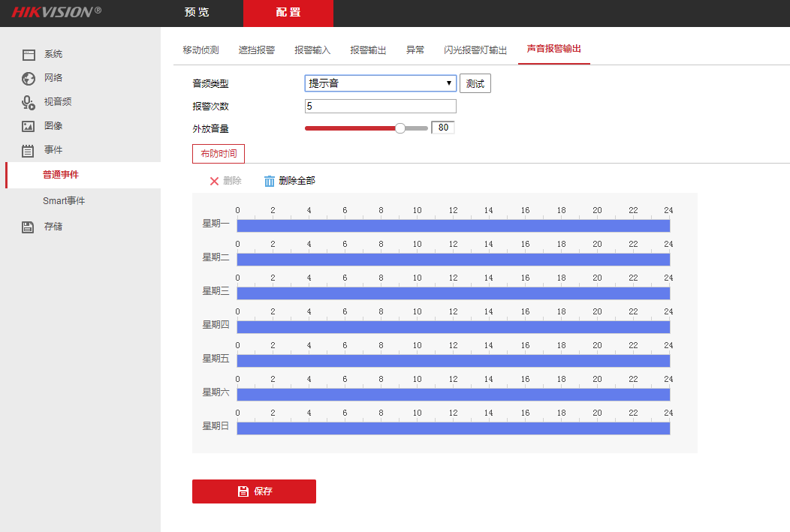
Task: Switch to the 闪光报警灯输出 tab
Action: 475,50
